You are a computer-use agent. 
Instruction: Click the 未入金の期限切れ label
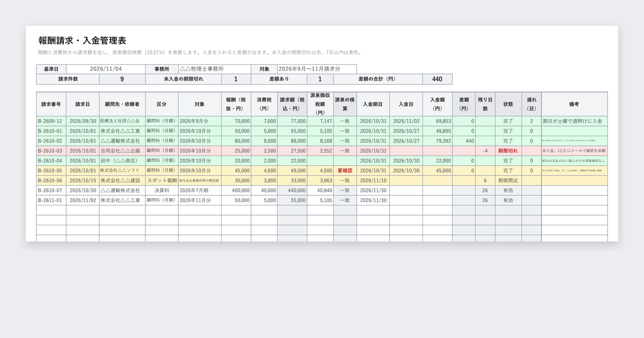pyautogui.click(x=184, y=79)
